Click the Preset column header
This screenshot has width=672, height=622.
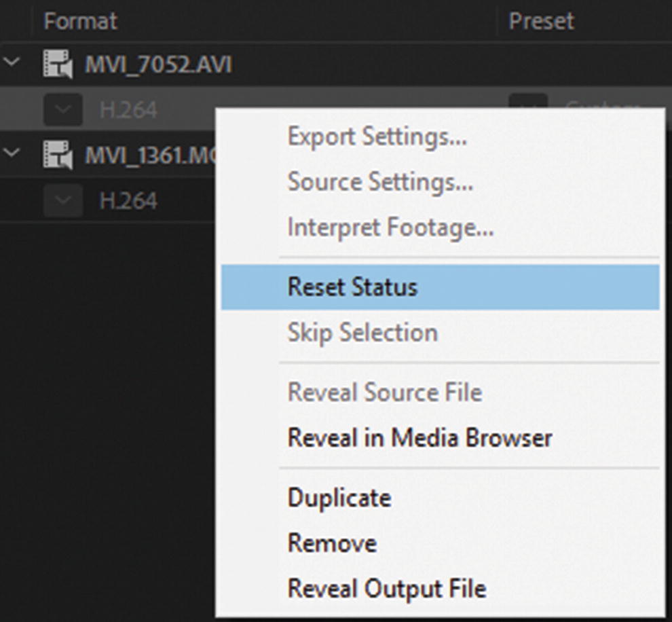click(x=541, y=21)
